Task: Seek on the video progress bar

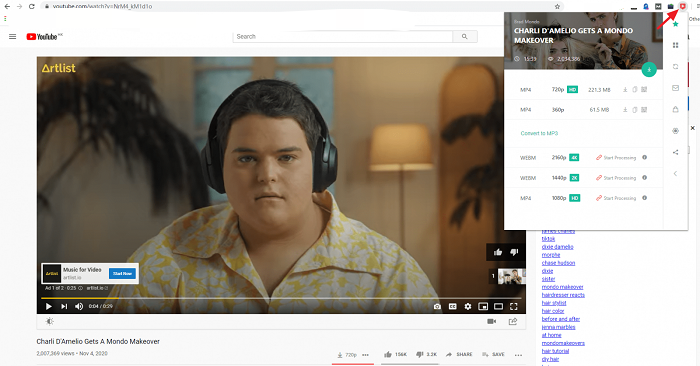Action: (x=281, y=298)
